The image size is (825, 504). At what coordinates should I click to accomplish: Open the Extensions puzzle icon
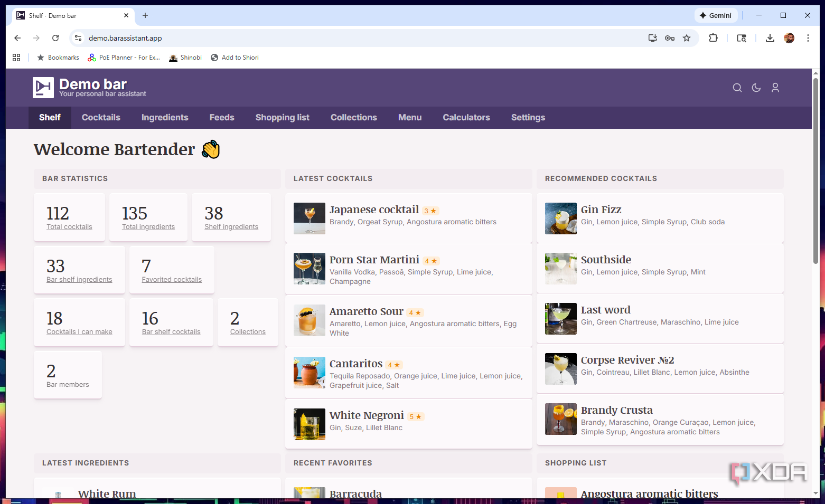[x=713, y=38]
